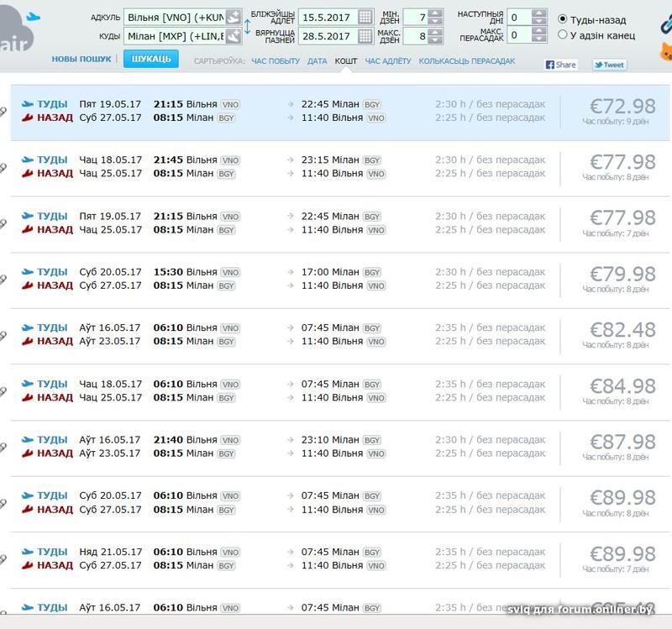
Task: Open the €79.98 flight offer
Action: click(340, 280)
